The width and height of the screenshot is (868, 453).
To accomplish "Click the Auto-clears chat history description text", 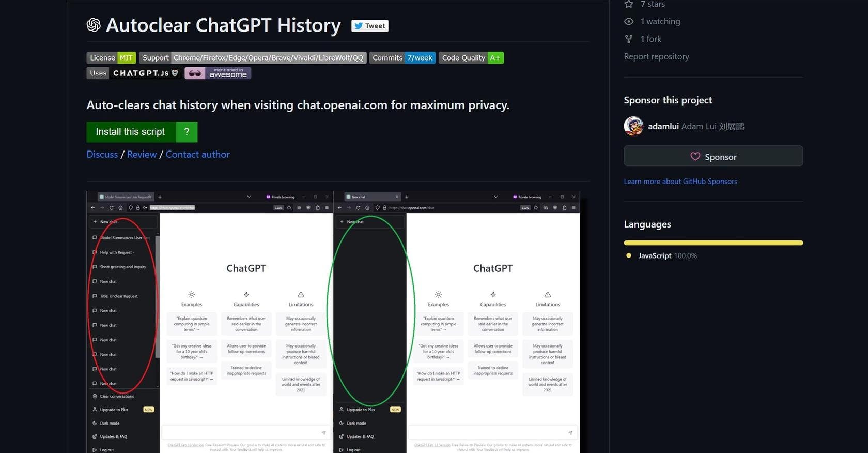I will coord(298,105).
